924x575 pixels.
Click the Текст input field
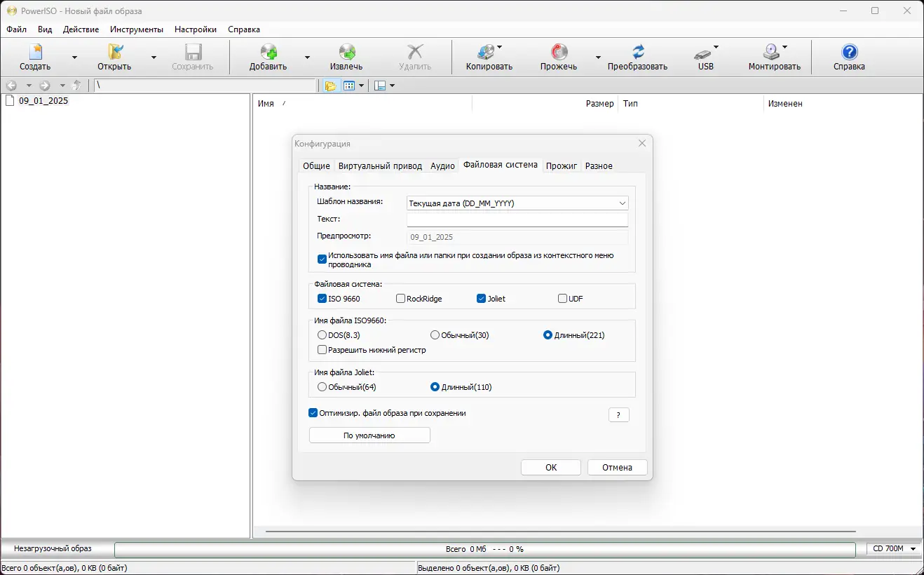[x=517, y=220]
